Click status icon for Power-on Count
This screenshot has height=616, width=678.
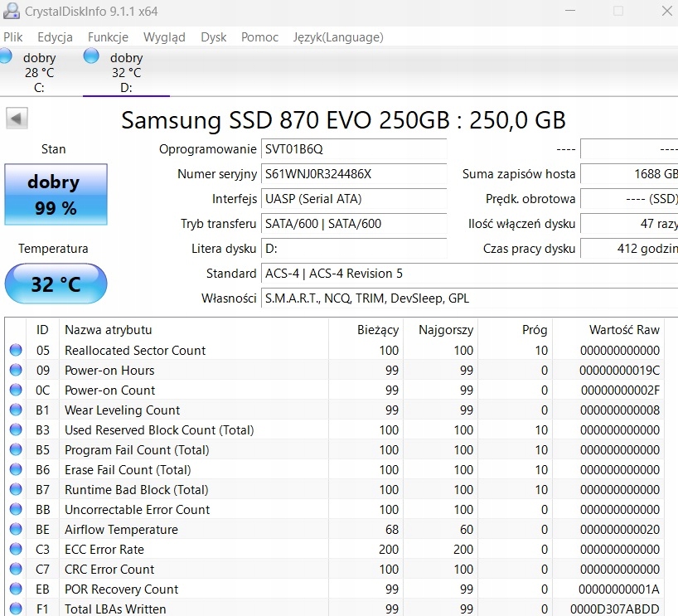pos(16,390)
